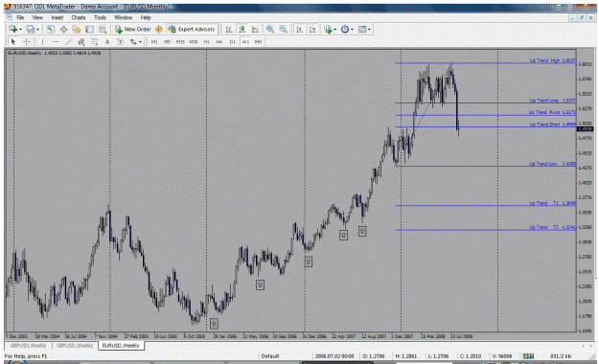599x364 pixels.
Task: Expand the Periods dropdown arrow
Action: (352, 30)
